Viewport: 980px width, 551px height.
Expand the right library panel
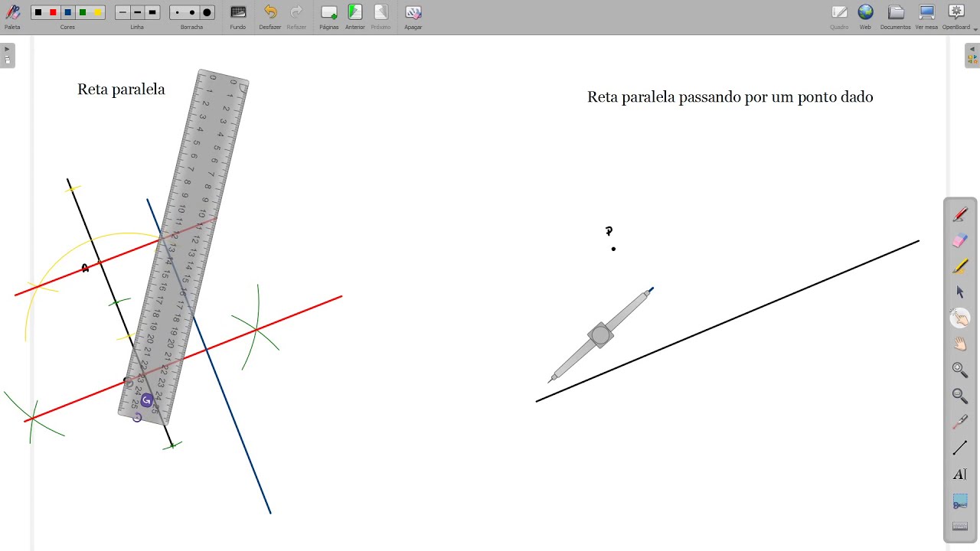(x=972, y=56)
